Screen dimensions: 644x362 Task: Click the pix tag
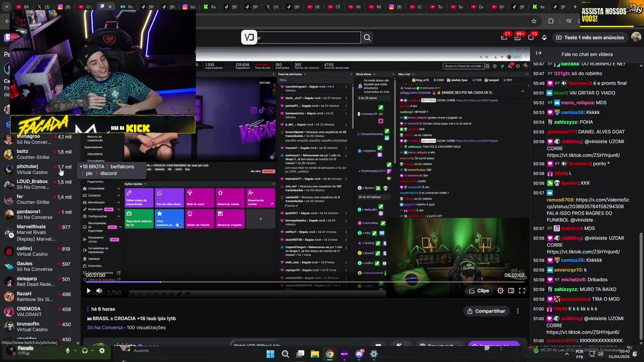pos(89,173)
